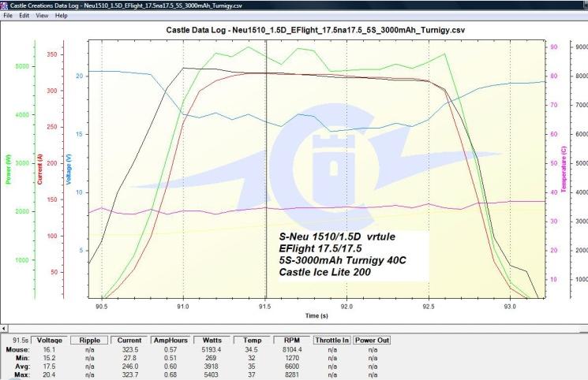Screen dimensions: 588x380
Task: Click the 92.5 time axis tick
Action: click(429, 307)
